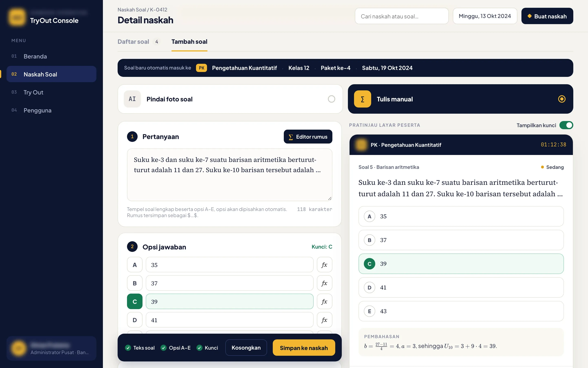Choose preview answer E 43
This screenshot has height=368, width=588.
tap(461, 311)
